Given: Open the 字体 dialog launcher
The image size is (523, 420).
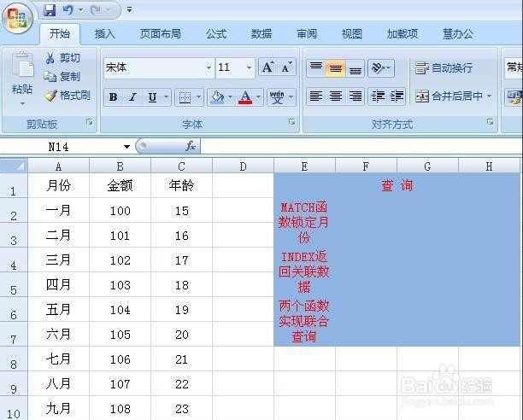Looking at the screenshot, I should (x=292, y=122).
